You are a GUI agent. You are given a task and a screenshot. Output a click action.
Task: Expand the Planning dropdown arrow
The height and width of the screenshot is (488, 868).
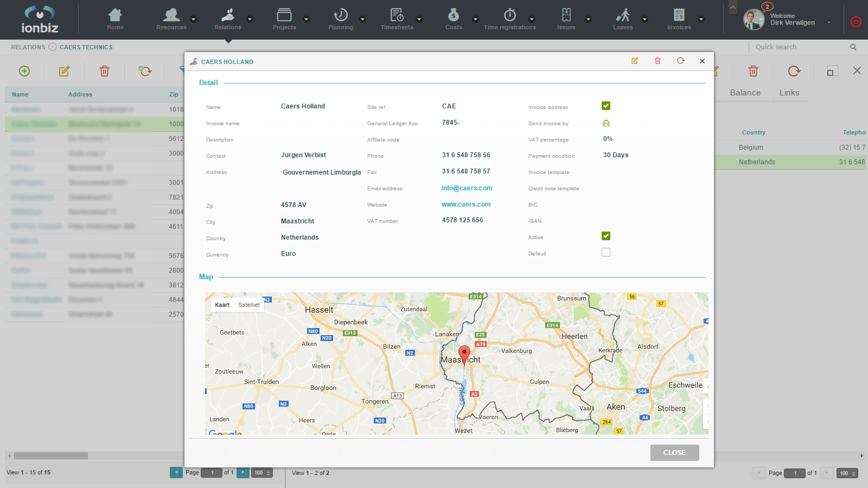(362, 20)
